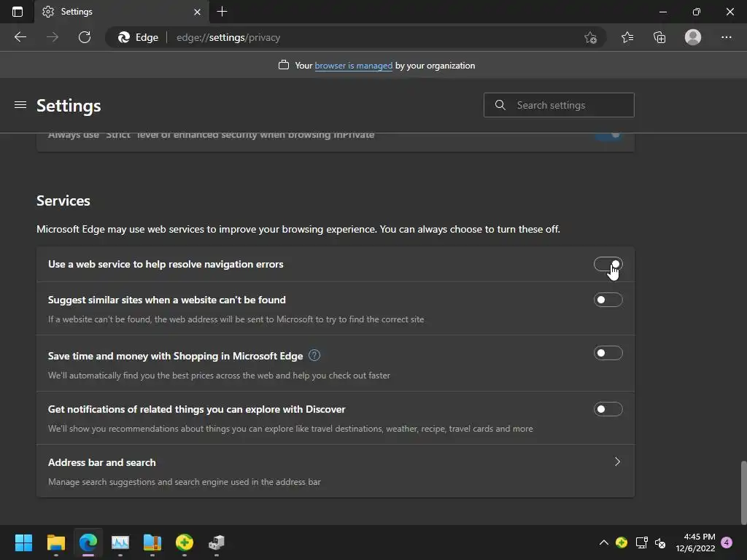Show hidden system tray icons

coord(603,542)
